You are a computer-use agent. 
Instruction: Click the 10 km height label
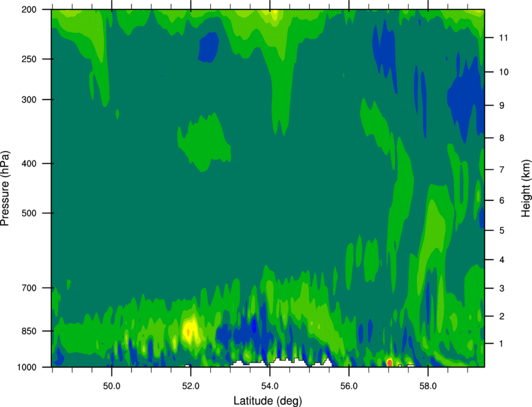(x=504, y=72)
